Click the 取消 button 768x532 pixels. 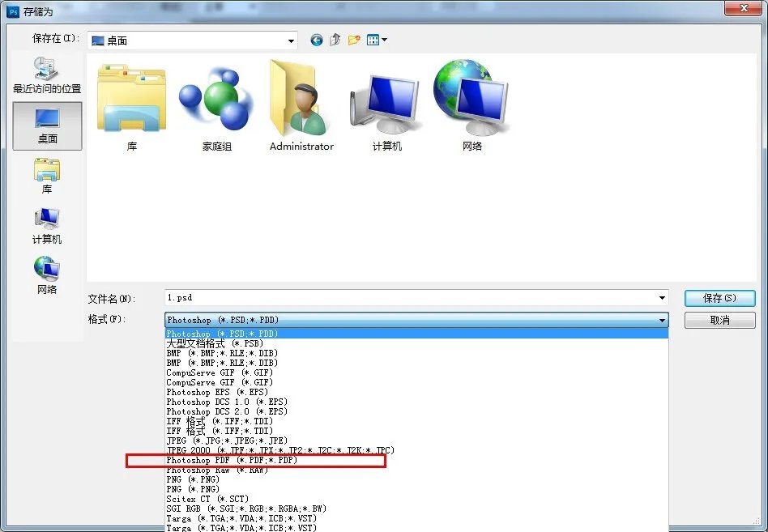coord(719,320)
